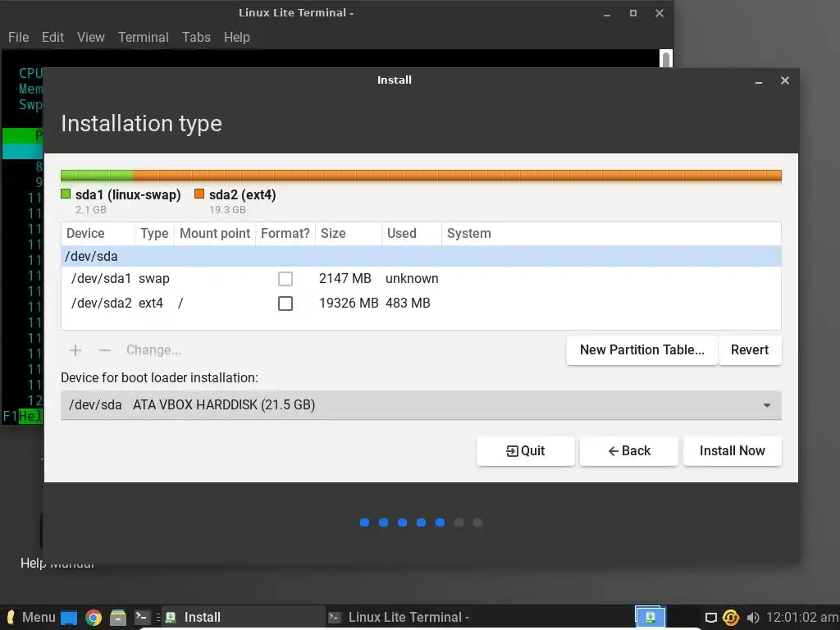Toggle Format checkbox for /dev/sda1
Screen dimensions: 840x630
point(285,279)
